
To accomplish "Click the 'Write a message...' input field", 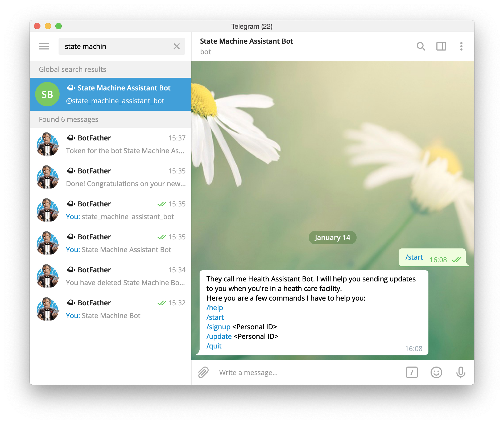I will click(x=309, y=372).
